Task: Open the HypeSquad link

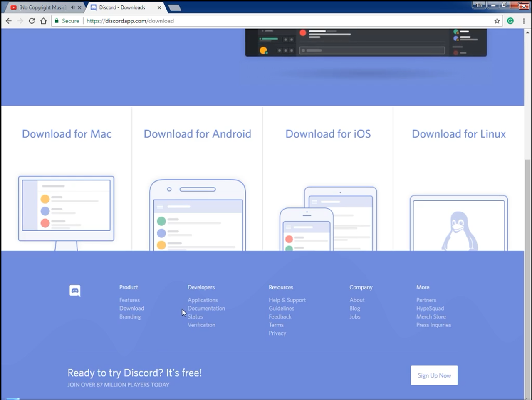Action: point(430,308)
